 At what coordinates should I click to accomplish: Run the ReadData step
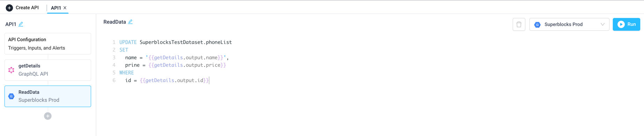[x=626, y=25]
